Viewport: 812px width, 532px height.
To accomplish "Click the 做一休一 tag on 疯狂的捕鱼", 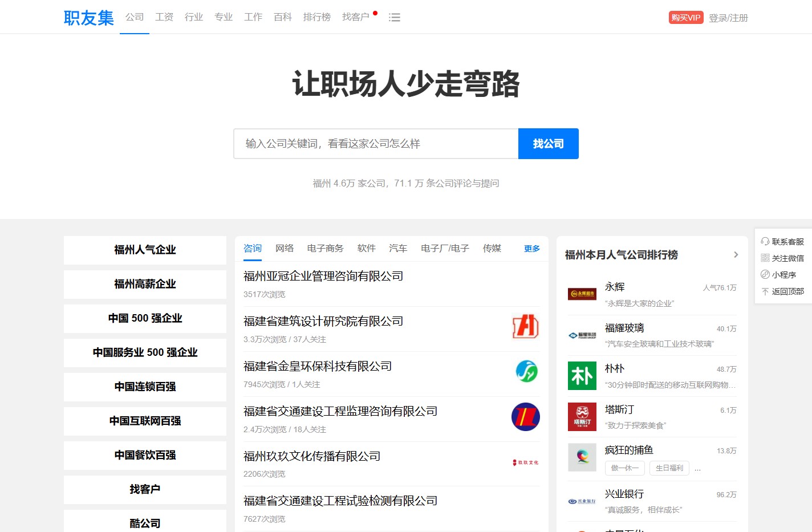I will pyautogui.click(x=625, y=468).
